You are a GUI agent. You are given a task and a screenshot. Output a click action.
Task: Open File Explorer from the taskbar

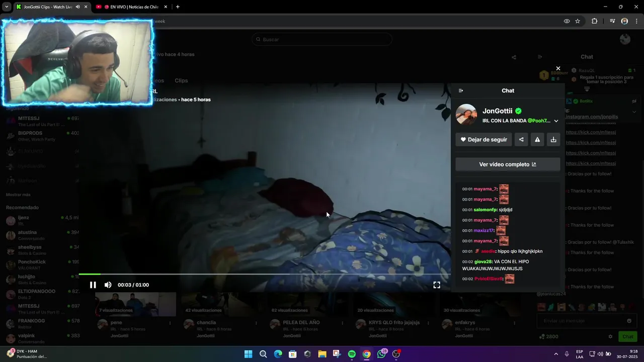(x=322, y=354)
